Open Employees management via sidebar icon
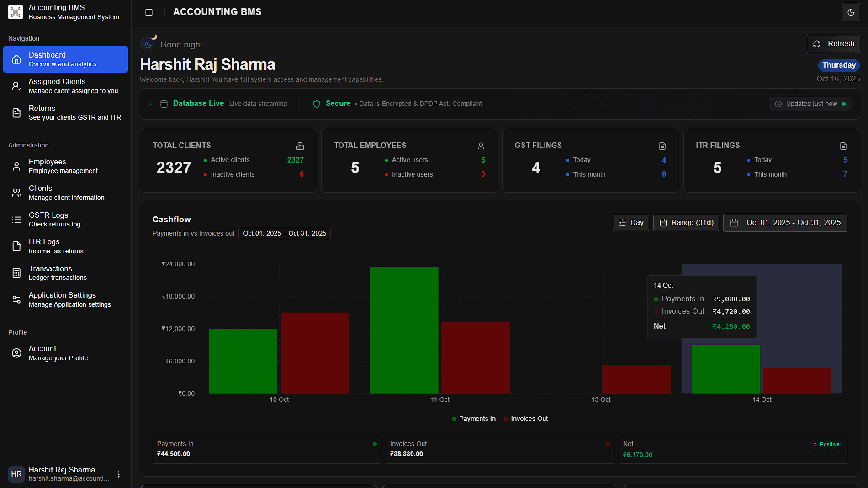Screen dimensions: 868x488 16,166
